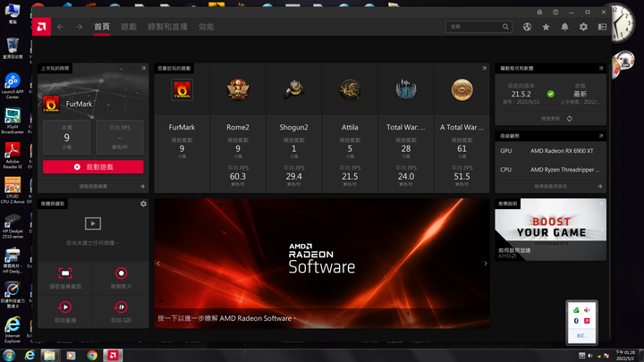
Task: Click 自訂 customize link in tray popup
Action: pos(581,336)
